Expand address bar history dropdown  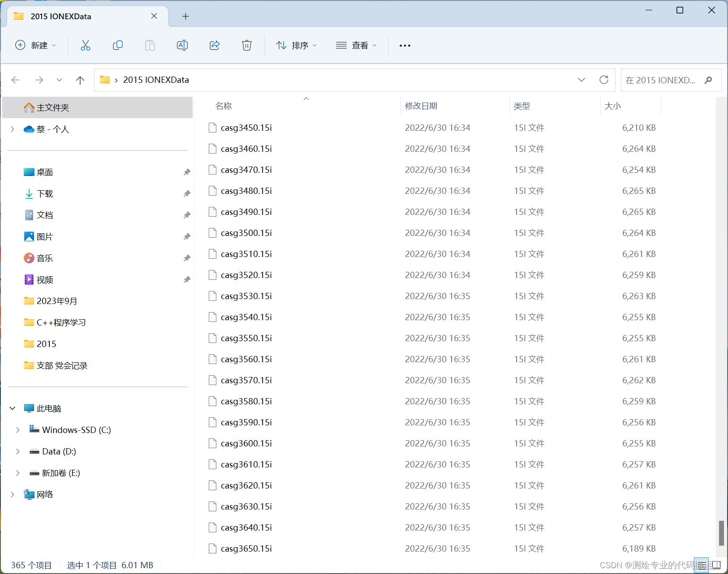pyautogui.click(x=582, y=80)
